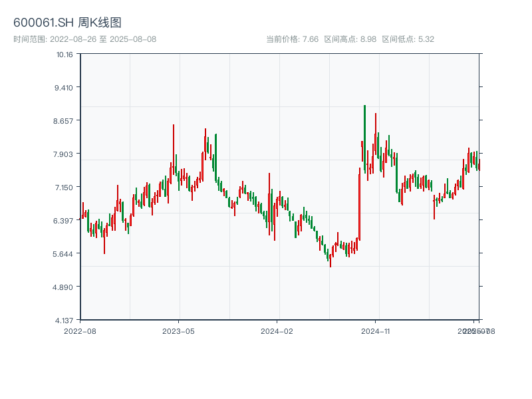Viewport: 532px width, 399px height.
Task: Select the 2024-02 x-axis date label
Action: pyautogui.click(x=277, y=331)
